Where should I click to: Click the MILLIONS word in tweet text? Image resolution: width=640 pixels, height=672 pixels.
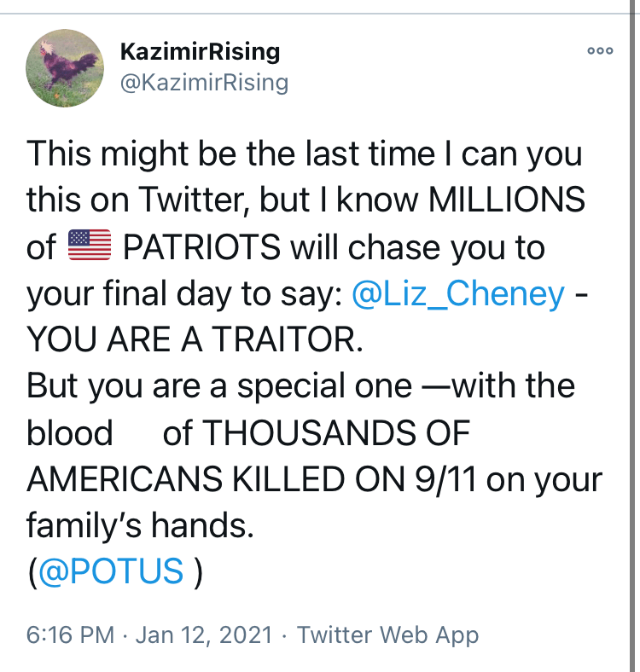click(507, 200)
